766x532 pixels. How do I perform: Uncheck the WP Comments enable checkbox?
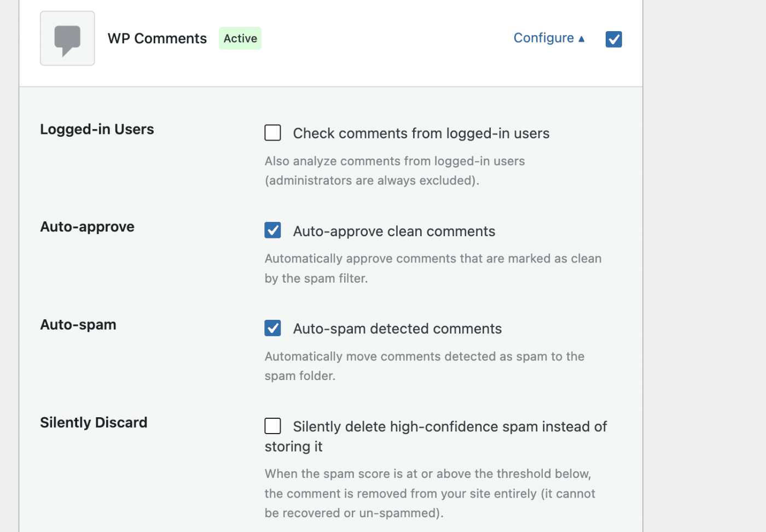point(614,39)
